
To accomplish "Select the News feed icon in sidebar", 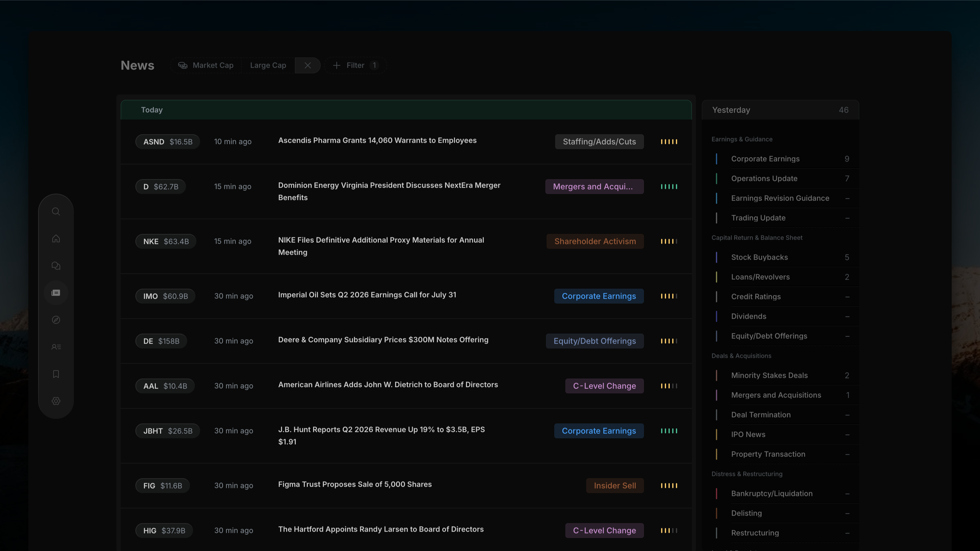I will click(56, 293).
